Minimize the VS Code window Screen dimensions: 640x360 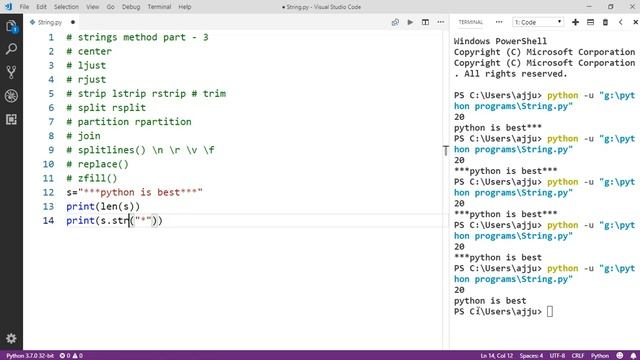[x=589, y=7]
